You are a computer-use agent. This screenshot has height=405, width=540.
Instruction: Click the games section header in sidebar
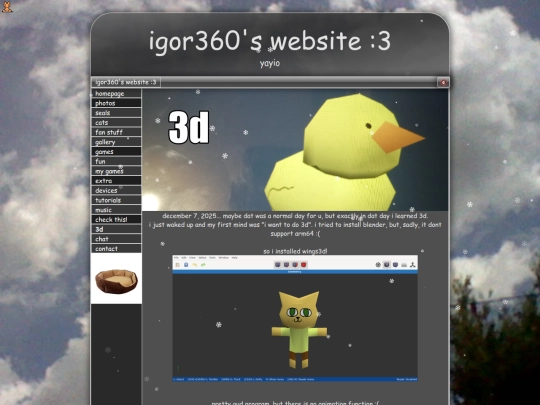pos(116,152)
